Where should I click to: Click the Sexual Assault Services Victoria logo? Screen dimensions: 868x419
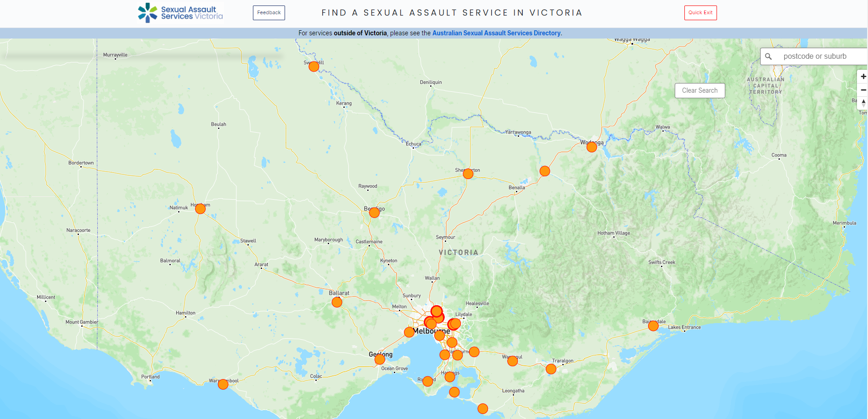click(180, 13)
